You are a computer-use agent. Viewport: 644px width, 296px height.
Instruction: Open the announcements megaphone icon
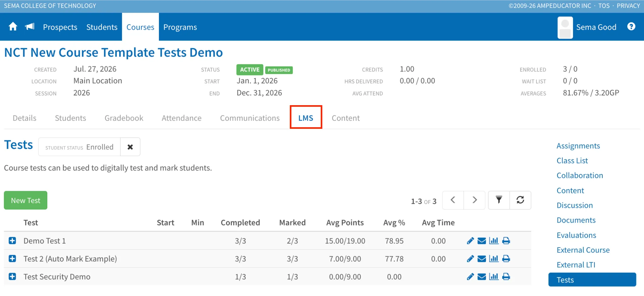click(30, 27)
